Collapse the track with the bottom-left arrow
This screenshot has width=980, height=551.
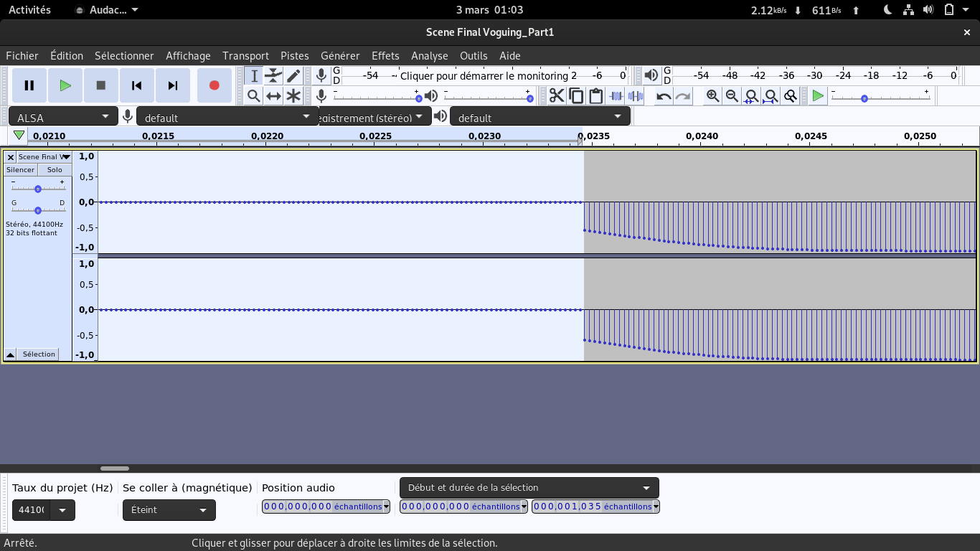(x=10, y=354)
